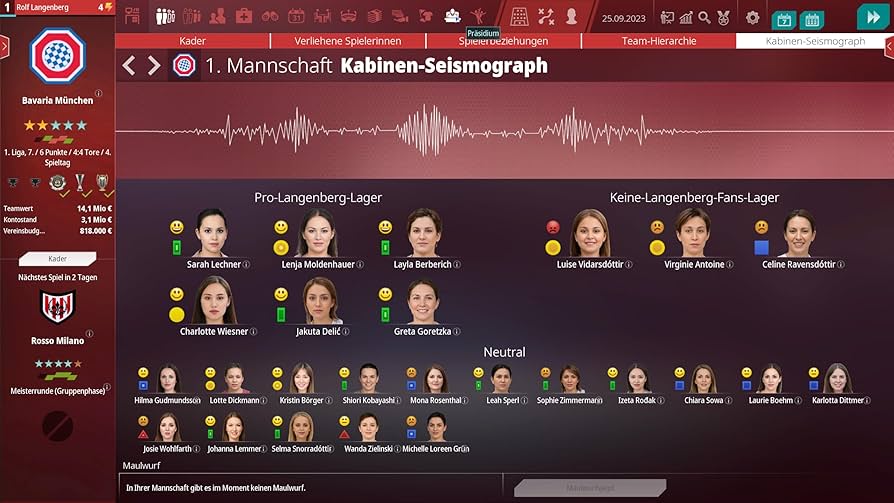Viewport: 894px width, 503px height.
Task: Go to previous team with left arrow
Action: pos(129,66)
